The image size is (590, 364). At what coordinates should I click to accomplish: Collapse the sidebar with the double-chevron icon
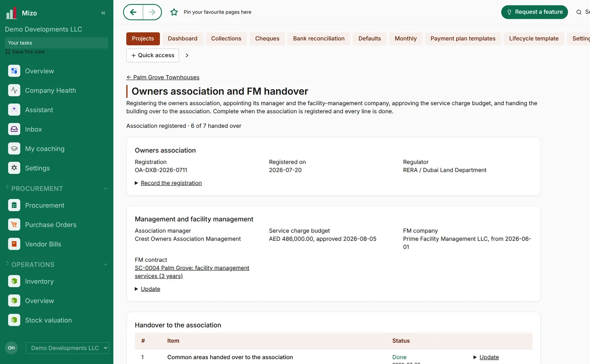click(x=103, y=13)
